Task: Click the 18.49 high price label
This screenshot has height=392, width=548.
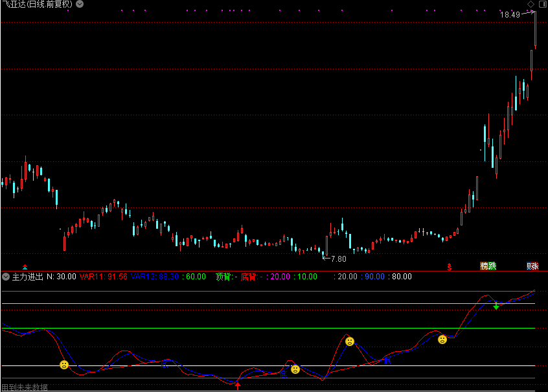Action: click(x=510, y=14)
